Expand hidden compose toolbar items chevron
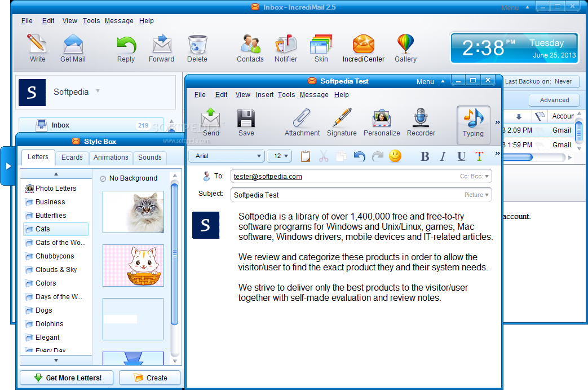Screen dimensions: 588x390 click(x=497, y=122)
